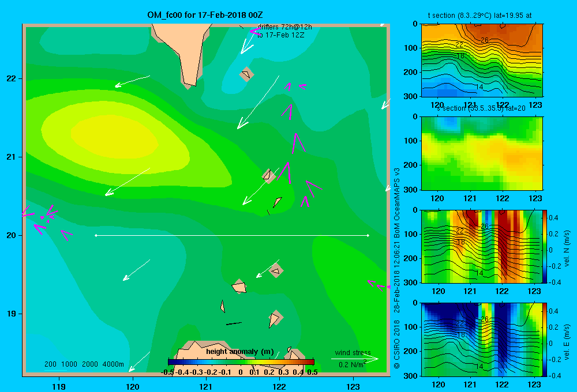Open the eastward velocity section panel

(x=482, y=340)
